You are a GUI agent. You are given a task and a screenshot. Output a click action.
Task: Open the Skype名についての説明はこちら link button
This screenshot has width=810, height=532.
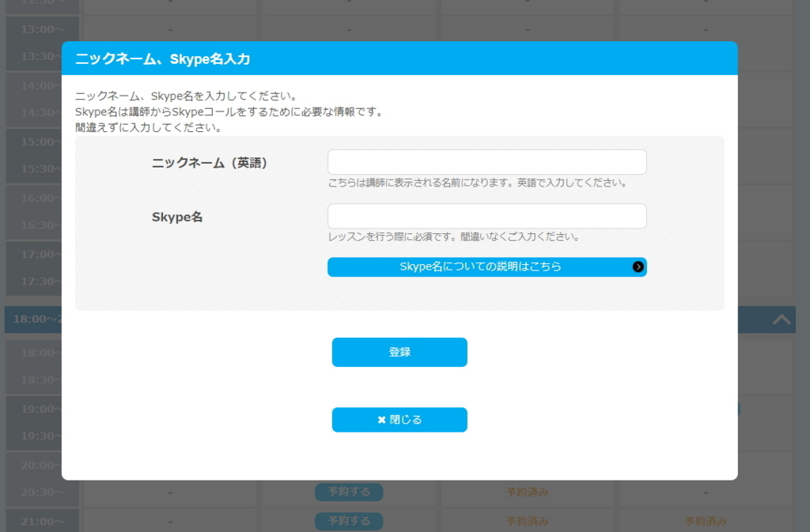click(486, 266)
